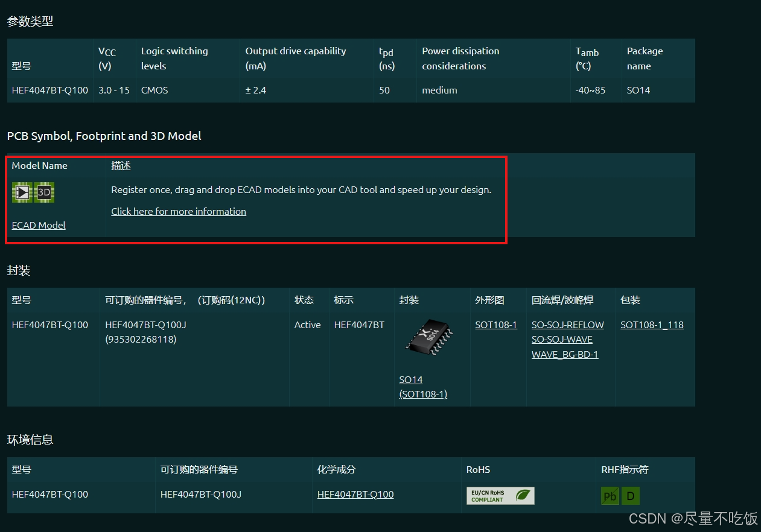Click the 'PCB Symbol, Footprint and 3D Model' heading

(104, 136)
